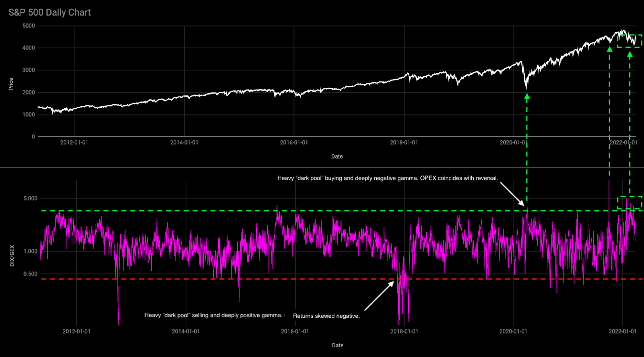Viewport: 644px width, 357px height.
Task: Click the 3000 price axis label
Action: [29, 70]
